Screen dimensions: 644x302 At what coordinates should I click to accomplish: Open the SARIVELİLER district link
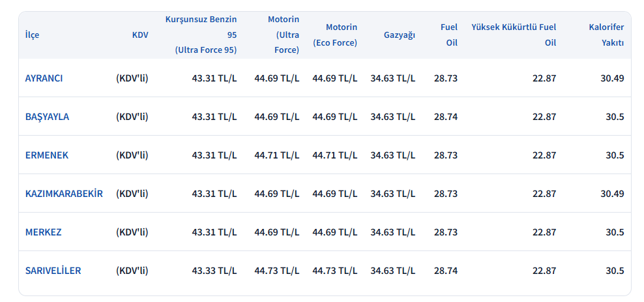click(53, 271)
